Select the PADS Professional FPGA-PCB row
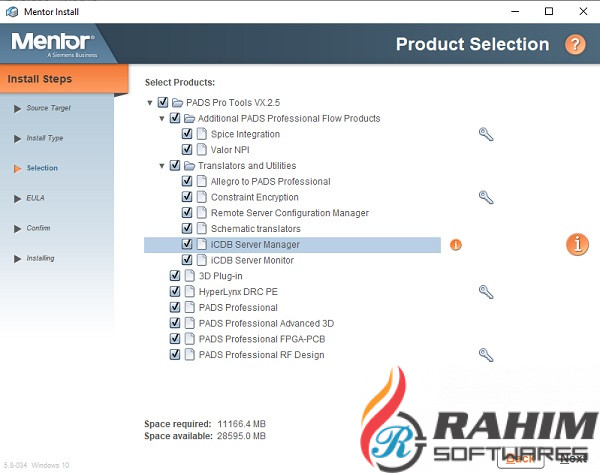The image size is (600, 473). point(262,339)
